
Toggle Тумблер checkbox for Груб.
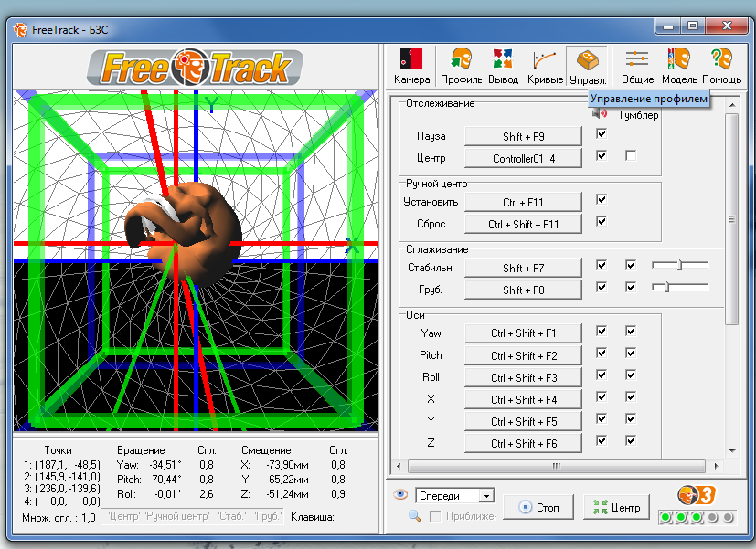click(x=631, y=288)
